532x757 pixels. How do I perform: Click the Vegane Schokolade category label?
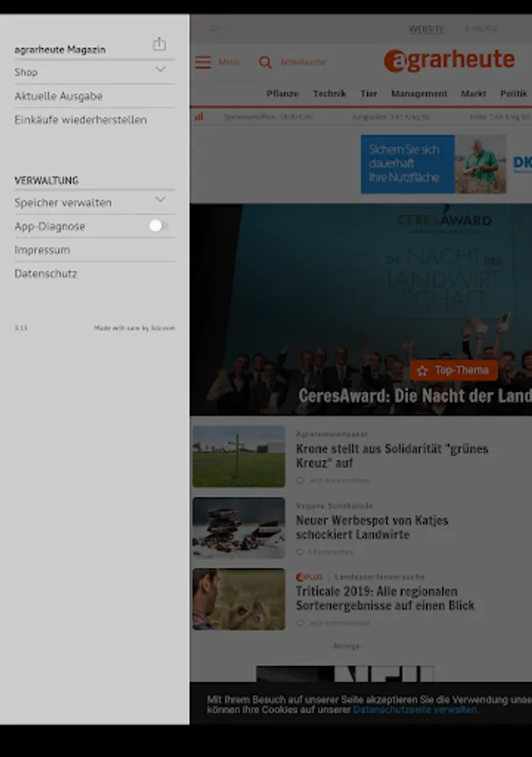tap(334, 506)
